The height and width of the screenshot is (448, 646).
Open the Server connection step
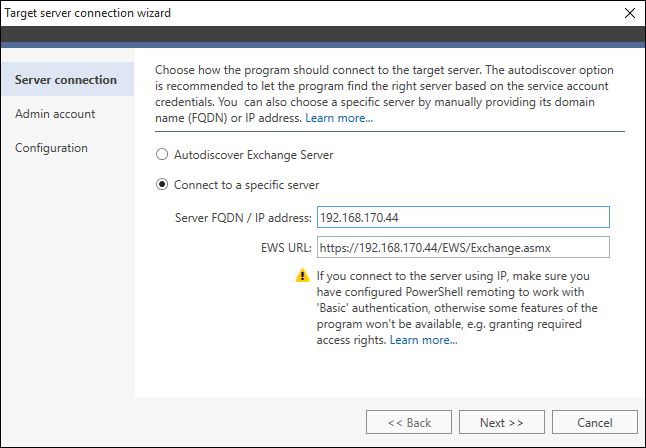[68, 79]
